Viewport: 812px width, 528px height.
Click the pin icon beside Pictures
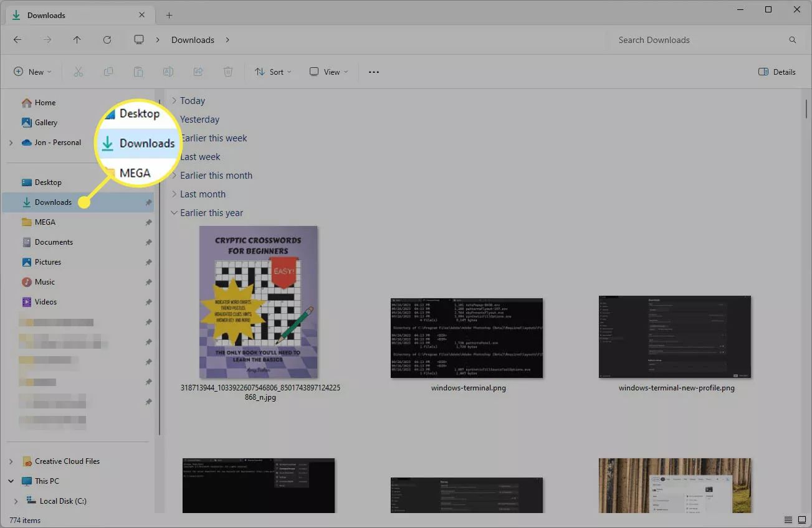[x=148, y=262]
